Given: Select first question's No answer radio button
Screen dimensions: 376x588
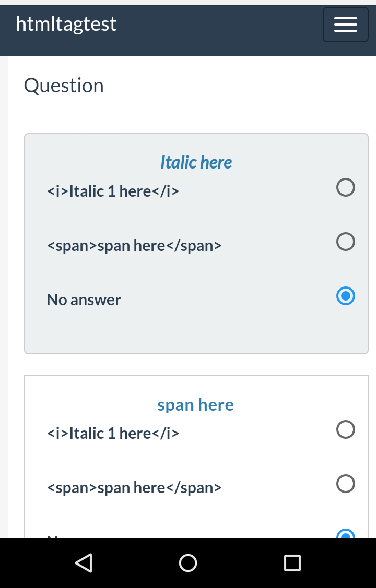Looking at the screenshot, I should pos(346,296).
